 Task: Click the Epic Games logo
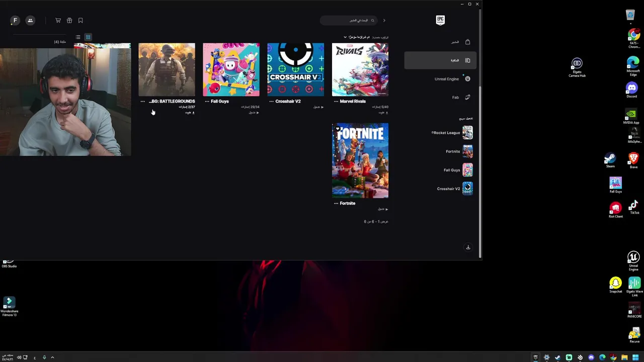point(440,20)
